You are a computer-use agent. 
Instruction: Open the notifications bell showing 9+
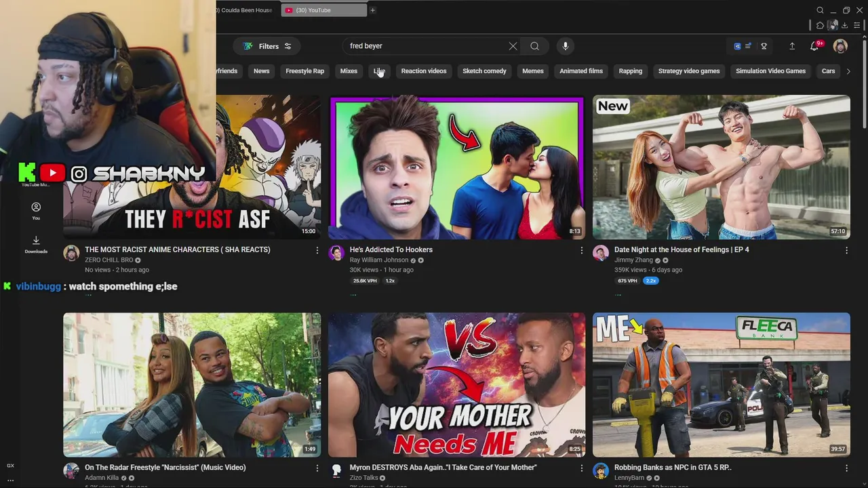tap(814, 46)
